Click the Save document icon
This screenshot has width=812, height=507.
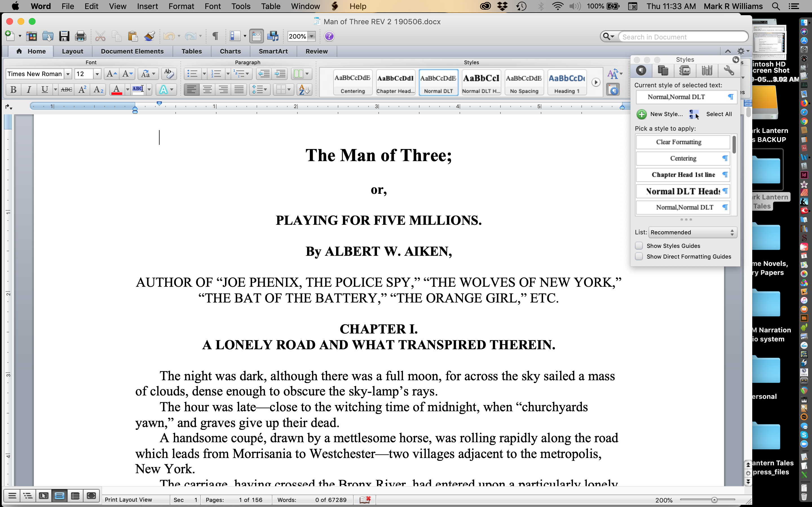point(64,36)
